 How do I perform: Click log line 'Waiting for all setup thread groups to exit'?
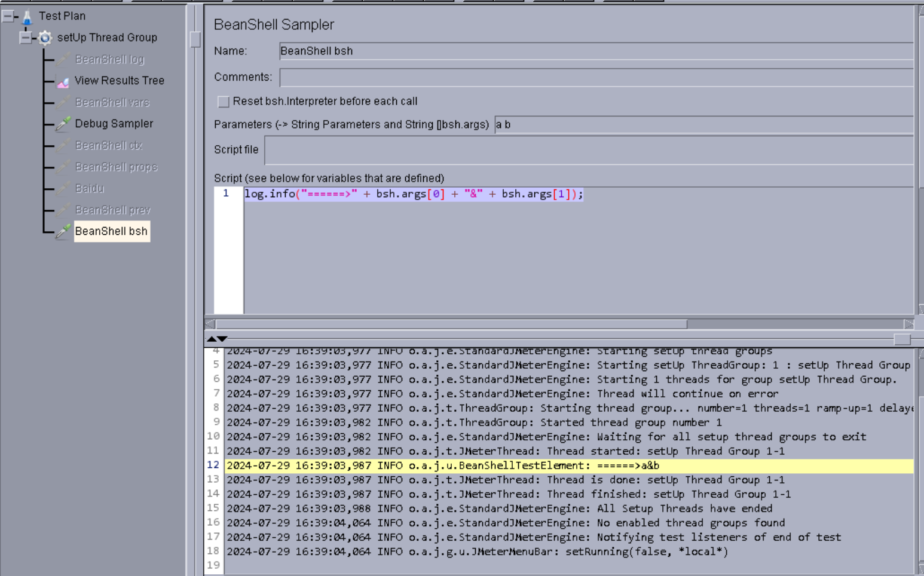tap(546, 437)
